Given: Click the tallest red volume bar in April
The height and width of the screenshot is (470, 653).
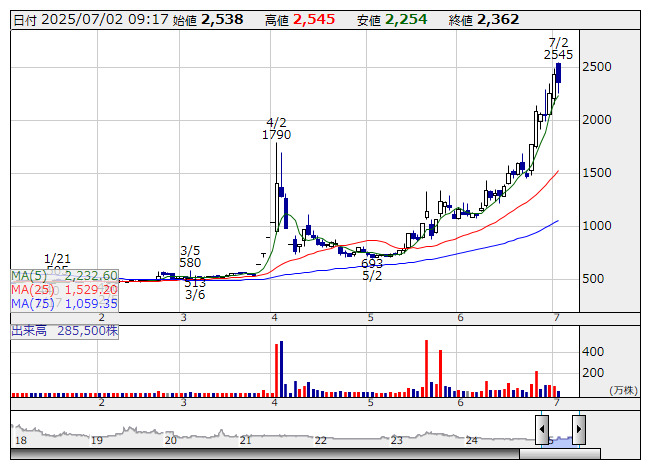Looking at the screenshot, I should [x=275, y=369].
